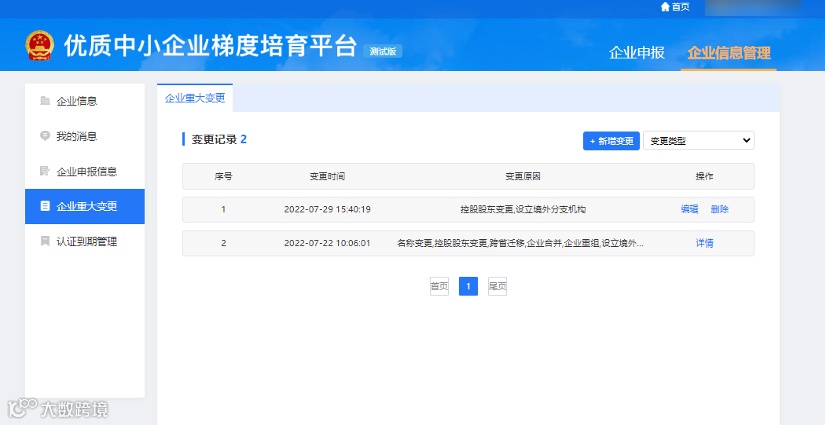Click the 认证到期管理 bookmark icon
Viewport: 825px width, 425px height.
pos(45,241)
